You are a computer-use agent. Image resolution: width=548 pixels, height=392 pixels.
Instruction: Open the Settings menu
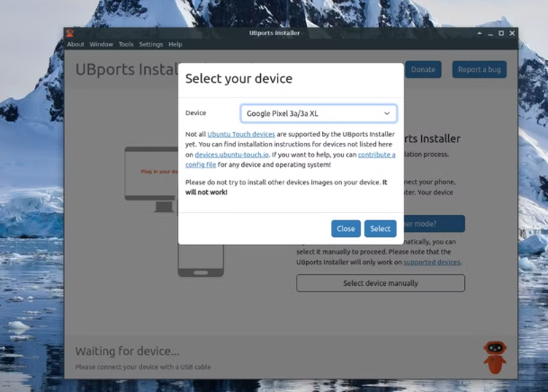pyautogui.click(x=150, y=44)
